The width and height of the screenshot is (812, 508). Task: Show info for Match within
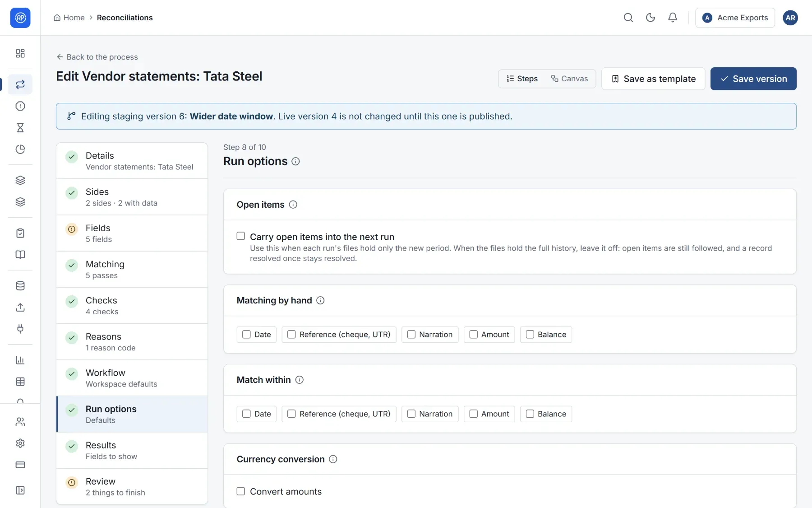click(x=300, y=380)
